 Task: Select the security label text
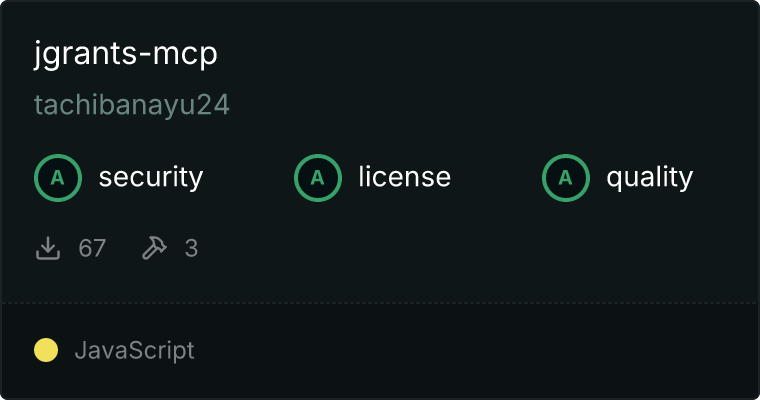(x=151, y=177)
